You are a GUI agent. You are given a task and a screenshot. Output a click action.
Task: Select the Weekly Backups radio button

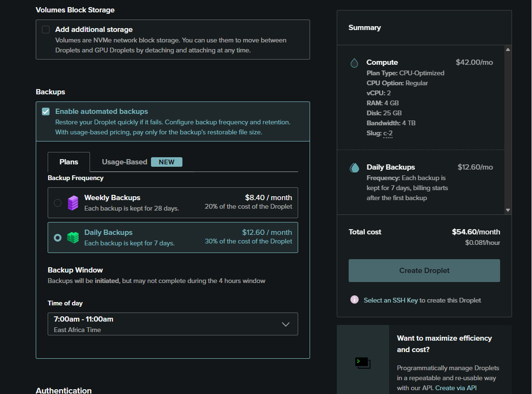pos(58,203)
